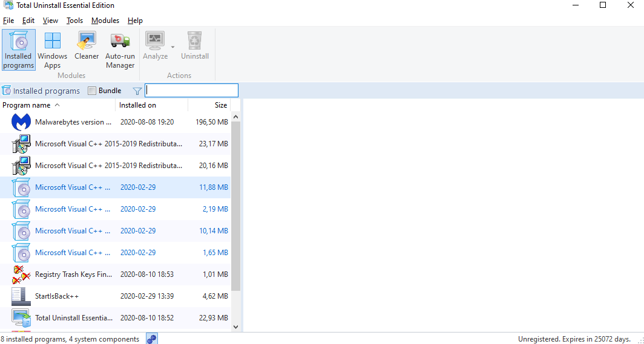
Task: Click icon of 10,14 MB Visual C++ entry
Action: [21, 231]
